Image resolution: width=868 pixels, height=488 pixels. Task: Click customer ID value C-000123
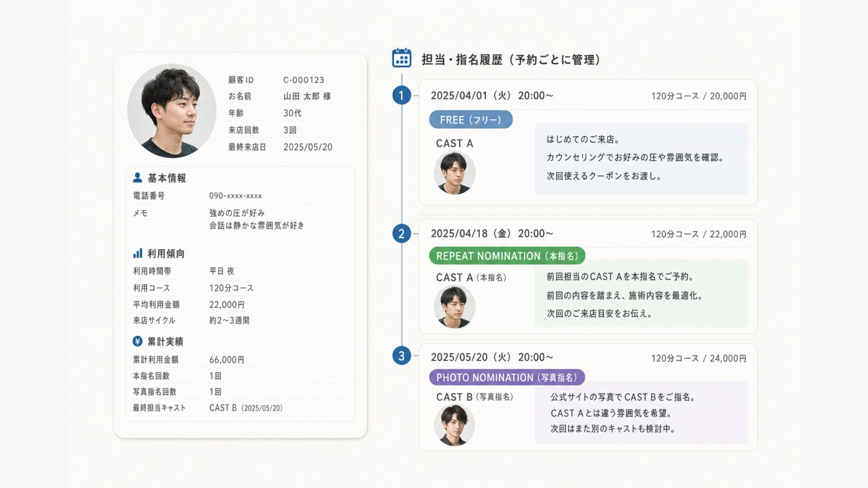(304, 80)
